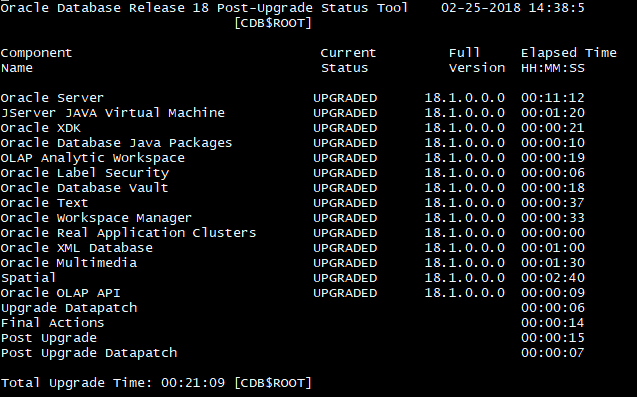Image resolution: width=637 pixels, height=397 pixels.
Task: Click Spatial elapsed time 00:02:40
Action: [553, 278]
